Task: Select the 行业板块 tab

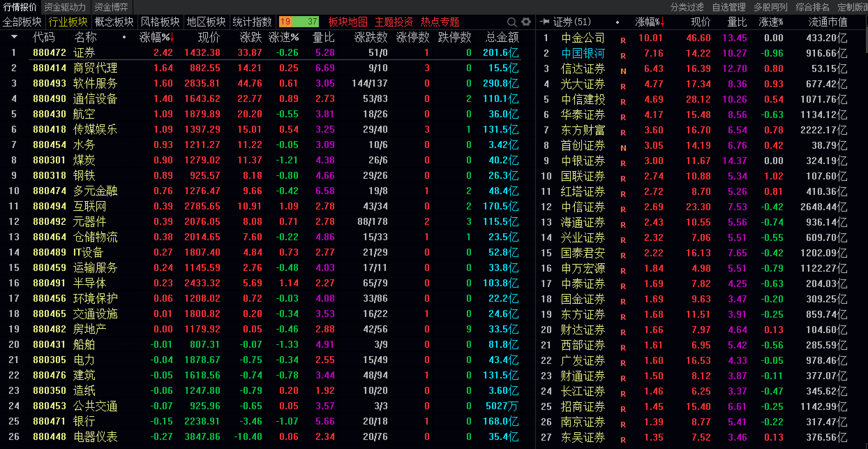Action: [x=68, y=22]
